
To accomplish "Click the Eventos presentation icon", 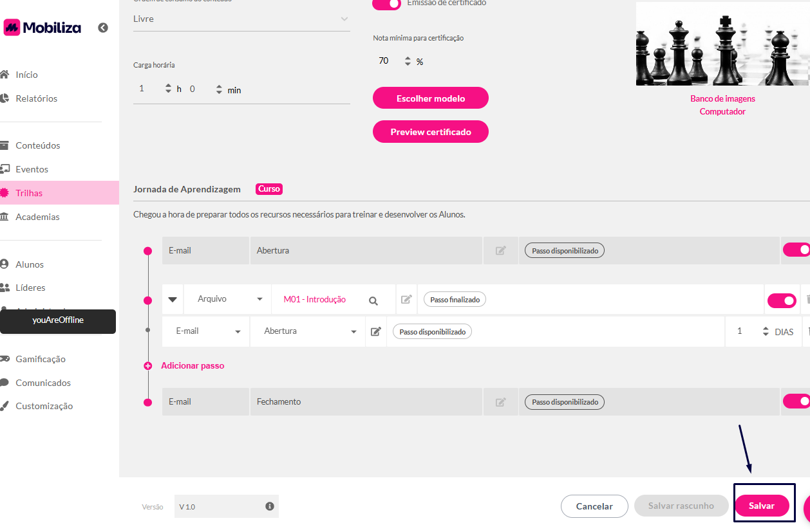I will [5, 169].
